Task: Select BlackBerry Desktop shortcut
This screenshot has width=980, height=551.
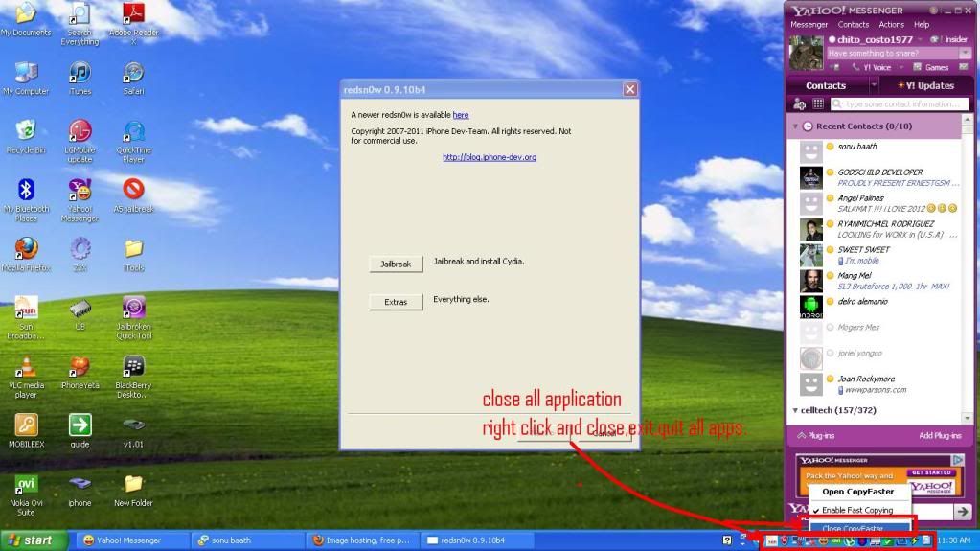Action: 133,377
